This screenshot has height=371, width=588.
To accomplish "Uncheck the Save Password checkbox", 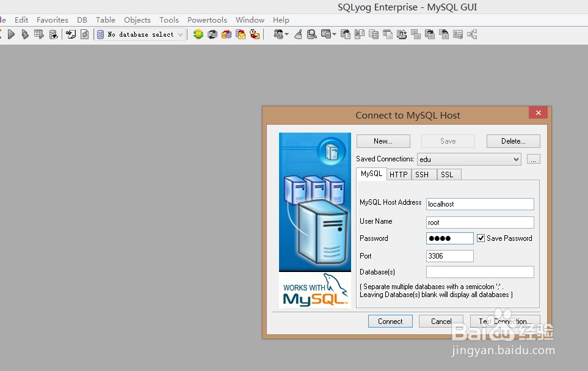I will (x=481, y=238).
